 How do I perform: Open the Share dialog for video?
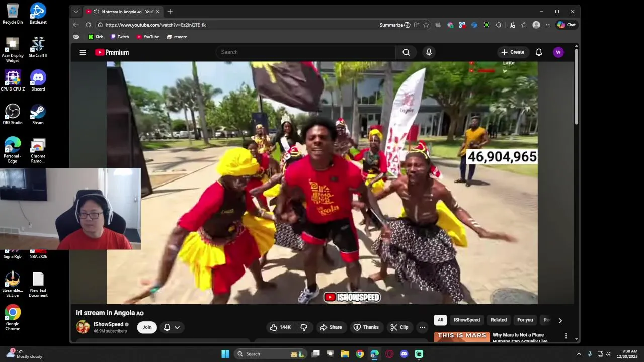[x=331, y=327]
